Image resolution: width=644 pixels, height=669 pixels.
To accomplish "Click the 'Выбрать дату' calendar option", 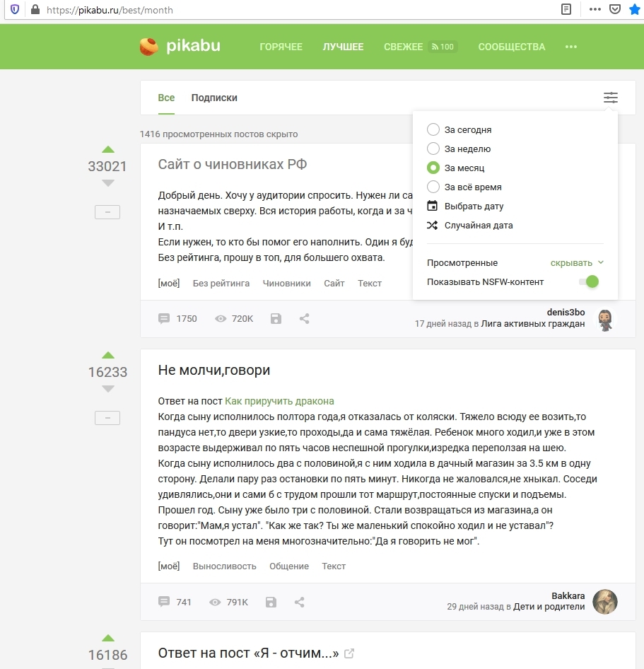I will pyautogui.click(x=474, y=206).
